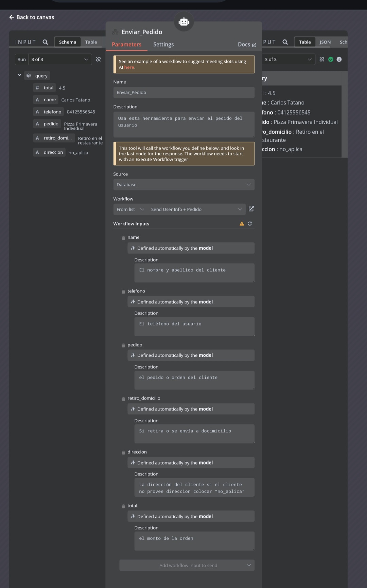Click the value 'no_aplica' in the INPUT schema
The width and height of the screenshot is (367, 588).
(78, 153)
